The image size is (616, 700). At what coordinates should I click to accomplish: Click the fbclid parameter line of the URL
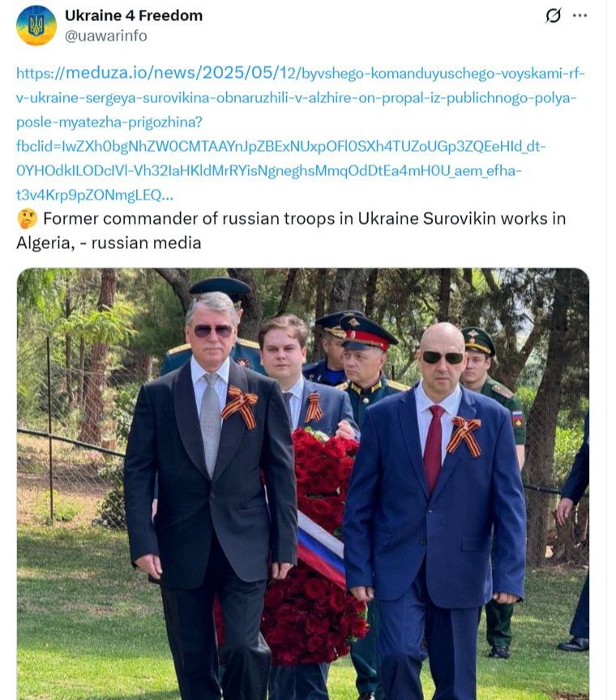tap(281, 146)
